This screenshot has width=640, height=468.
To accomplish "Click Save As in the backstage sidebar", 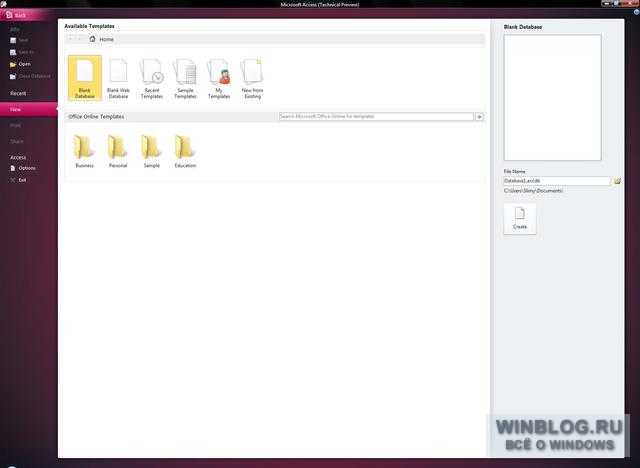I will pyautogui.click(x=22, y=52).
